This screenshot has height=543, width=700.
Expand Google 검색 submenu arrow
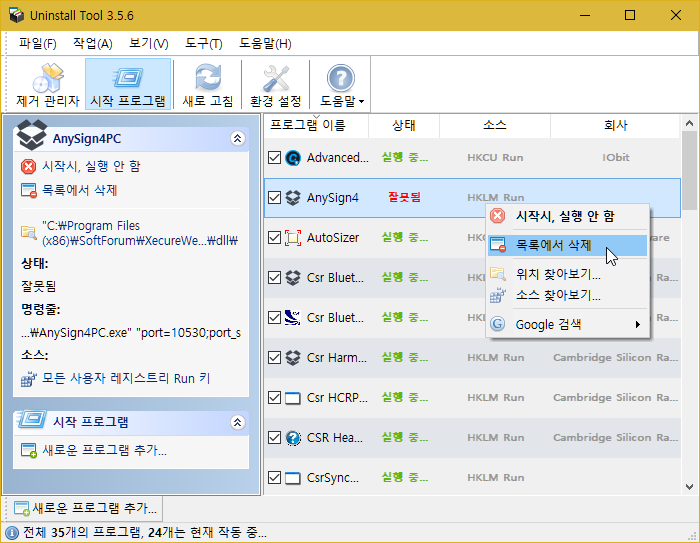(x=638, y=324)
